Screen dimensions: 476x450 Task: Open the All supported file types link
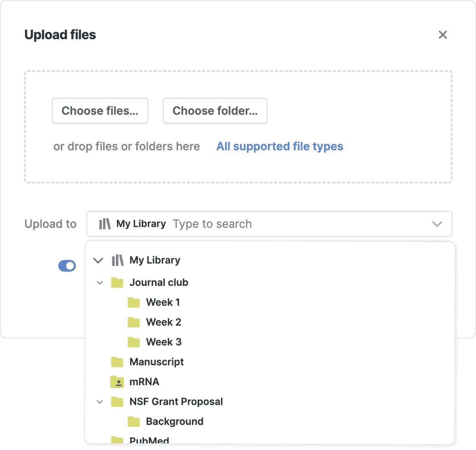pyautogui.click(x=280, y=146)
